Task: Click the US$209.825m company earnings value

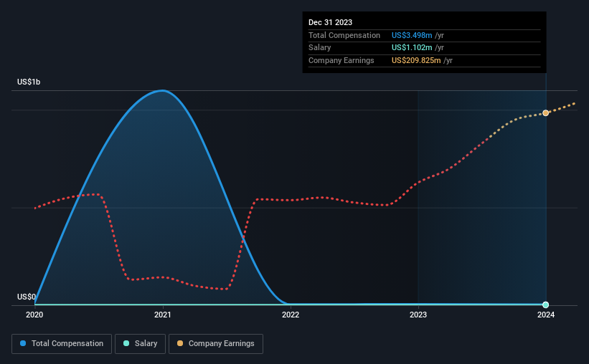Action: pyautogui.click(x=416, y=60)
